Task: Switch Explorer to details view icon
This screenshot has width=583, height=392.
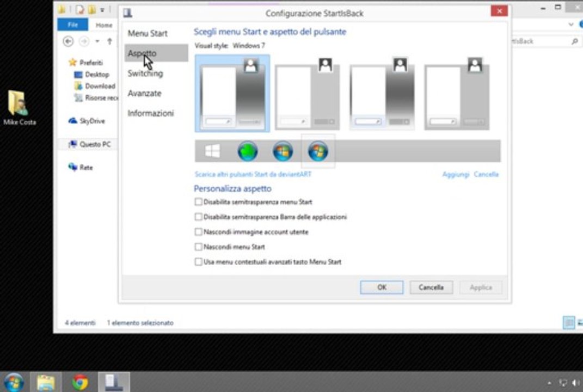Action: pos(569,323)
